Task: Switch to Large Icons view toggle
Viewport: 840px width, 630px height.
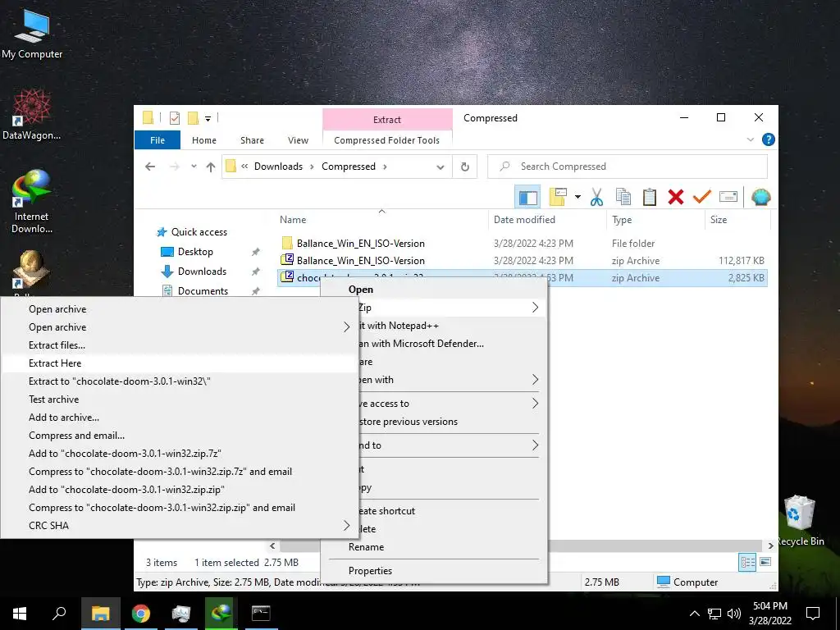Action: 765,562
